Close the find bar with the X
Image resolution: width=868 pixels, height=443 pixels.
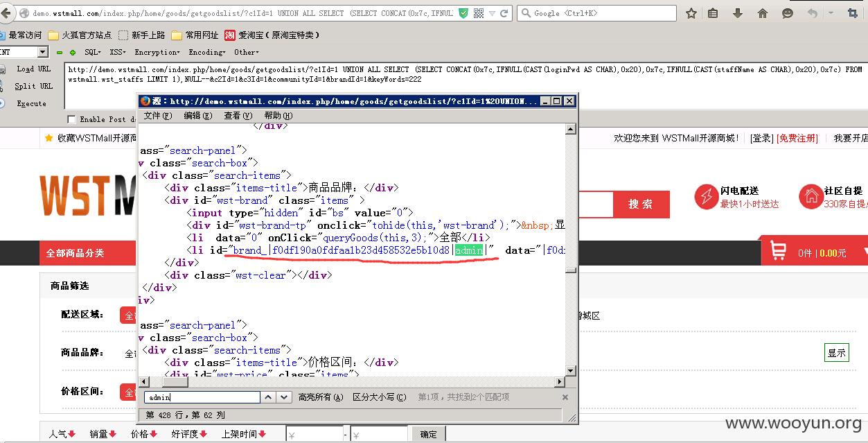(x=565, y=397)
